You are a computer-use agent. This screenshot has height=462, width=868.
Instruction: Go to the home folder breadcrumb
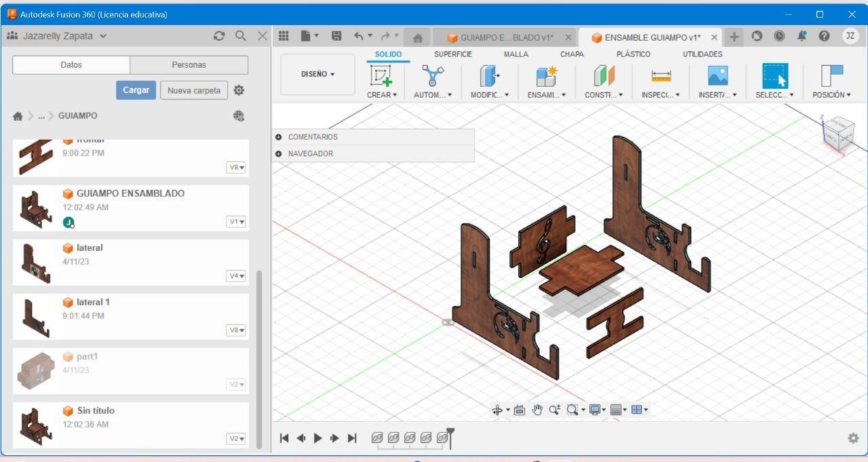point(18,116)
